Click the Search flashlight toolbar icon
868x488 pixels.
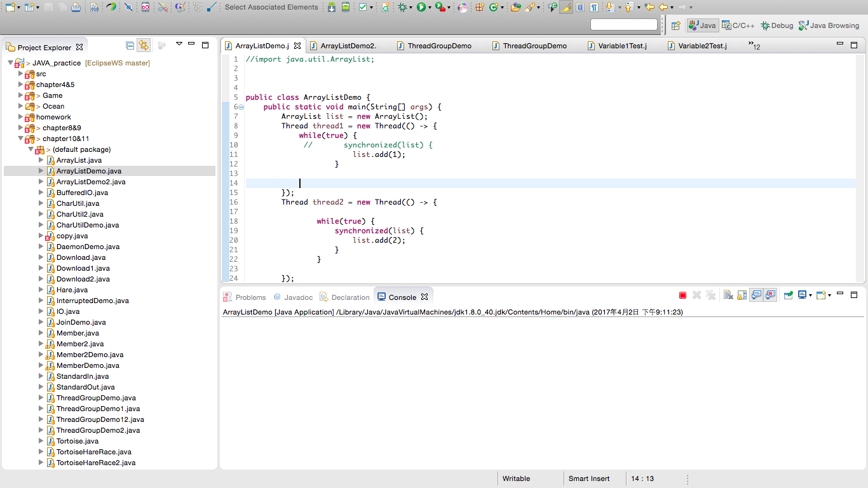click(x=529, y=7)
